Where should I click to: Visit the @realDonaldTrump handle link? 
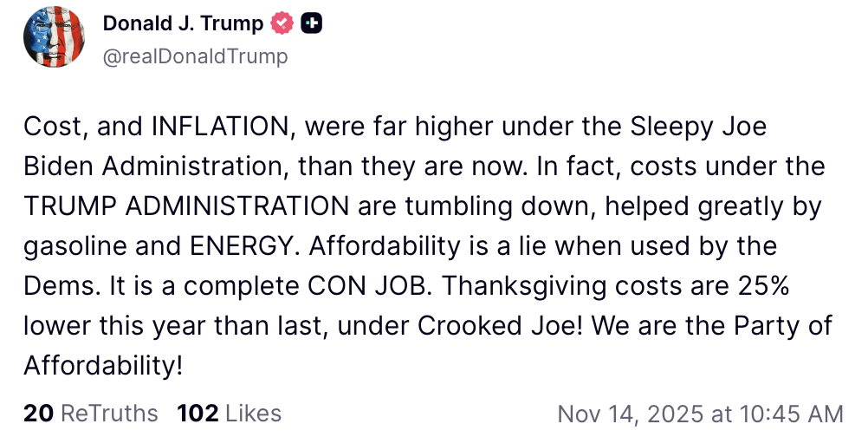(x=195, y=57)
